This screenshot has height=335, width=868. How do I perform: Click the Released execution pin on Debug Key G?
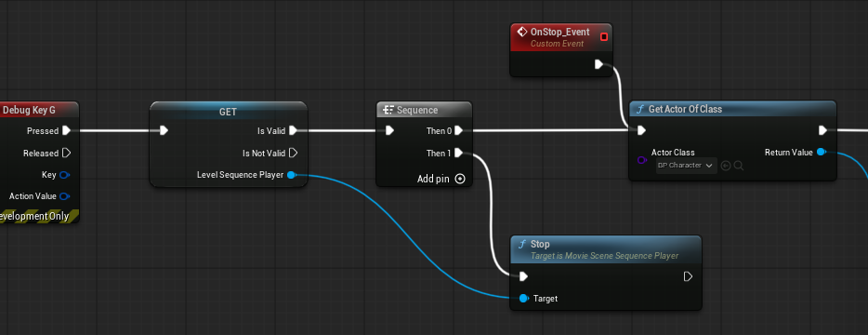click(x=66, y=154)
